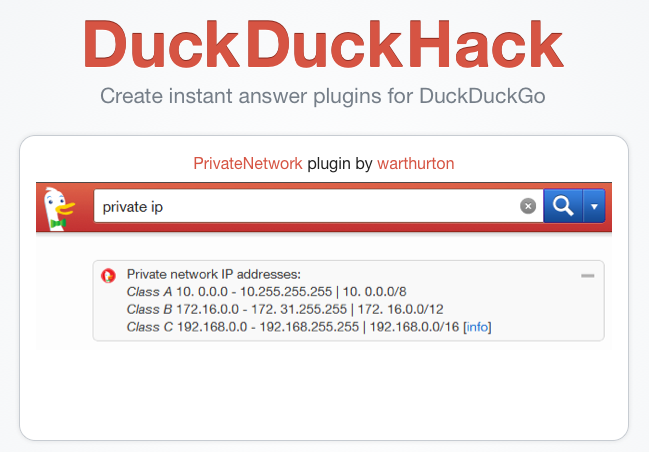The height and width of the screenshot is (452, 649).
Task: Open the PrivateNetwork plugin link
Action: pyautogui.click(x=248, y=163)
